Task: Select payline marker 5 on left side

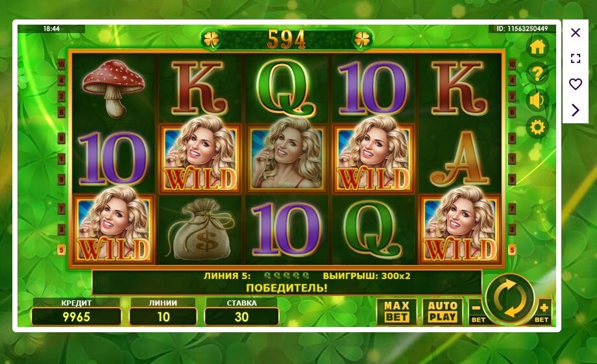Action: [x=61, y=250]
